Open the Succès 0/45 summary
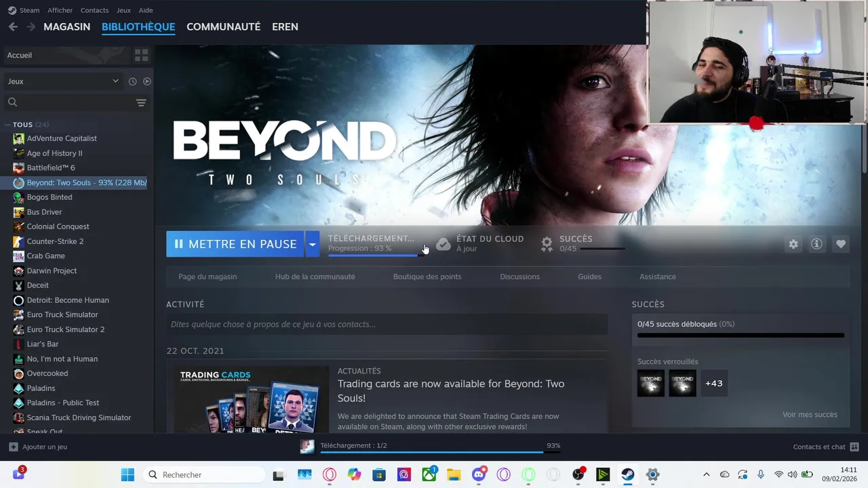868x488 pixels. point(583,244)
